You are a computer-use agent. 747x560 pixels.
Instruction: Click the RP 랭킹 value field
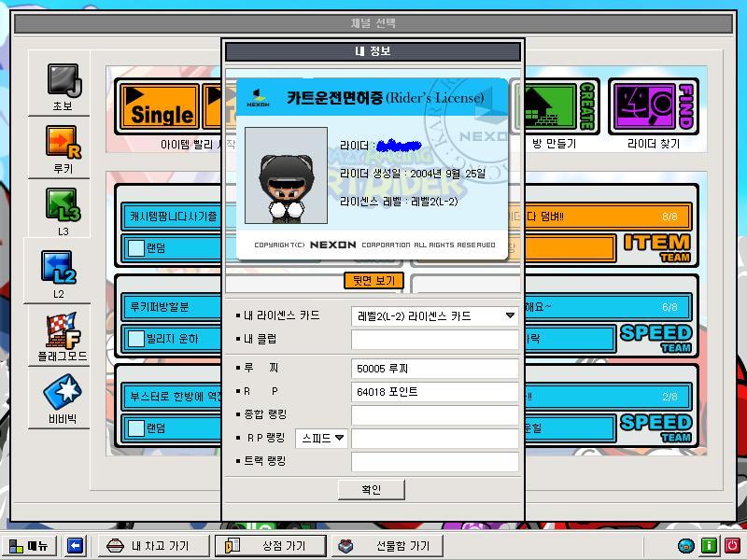point(434,438)
